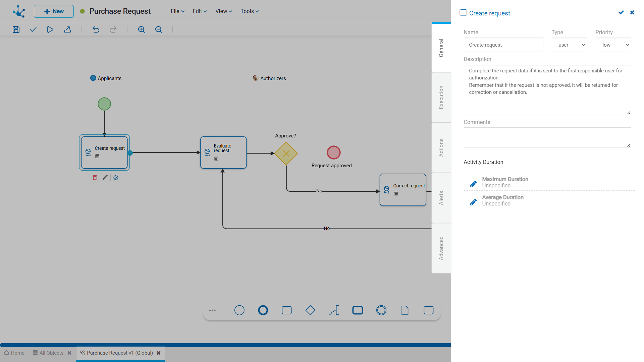Screen dimensions: 644x362
Task: Open the Type dropdown set to user
Action: pos(569,45)
